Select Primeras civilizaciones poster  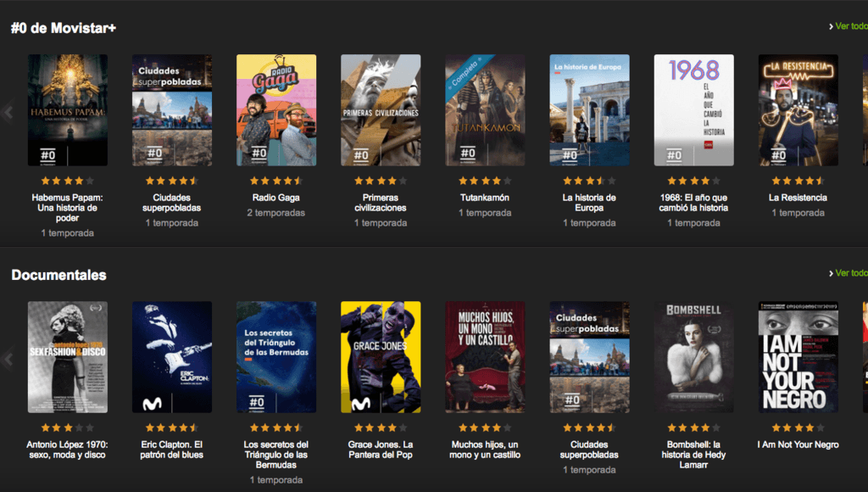coord(381,110)
